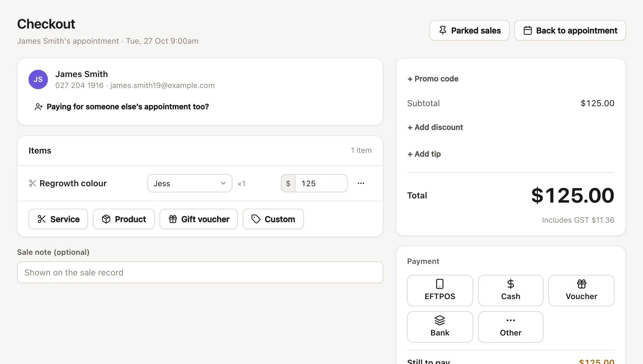Choose Other payment method
This screenshot has width=643, height=364.
[511, 327]
